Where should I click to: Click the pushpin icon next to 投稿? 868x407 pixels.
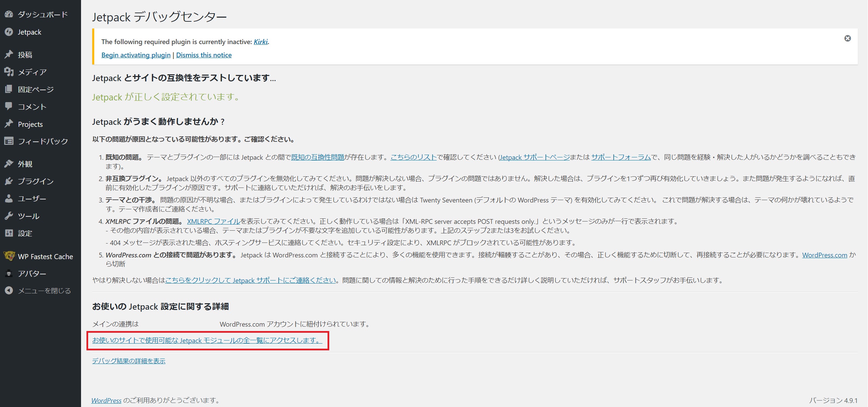point(9,54)
